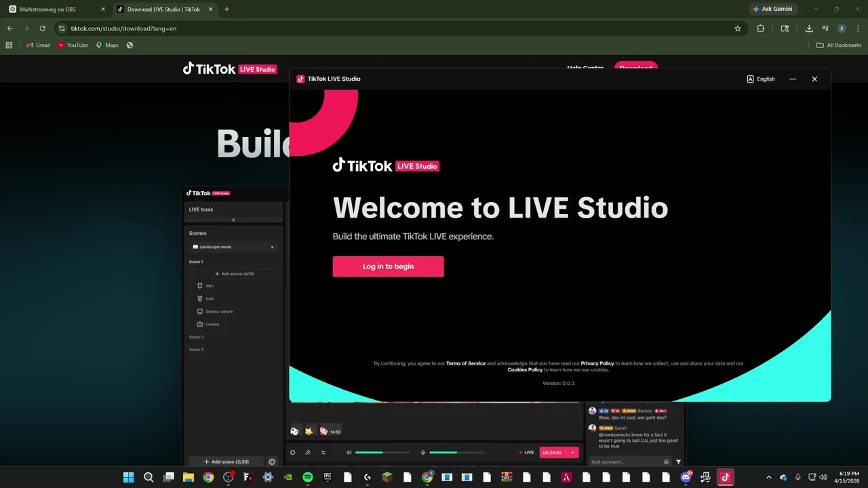Image resolution: width=868 pixels, height=488 pixels.
Task: Close the Multistreaming on OBS tab
Action: pyautogui.click(x=102, y=9)
